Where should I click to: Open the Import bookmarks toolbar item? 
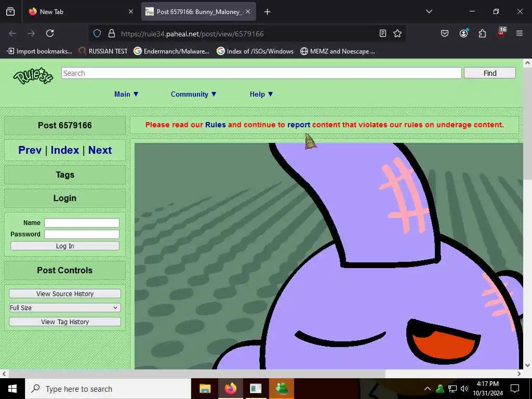(39, 51)
